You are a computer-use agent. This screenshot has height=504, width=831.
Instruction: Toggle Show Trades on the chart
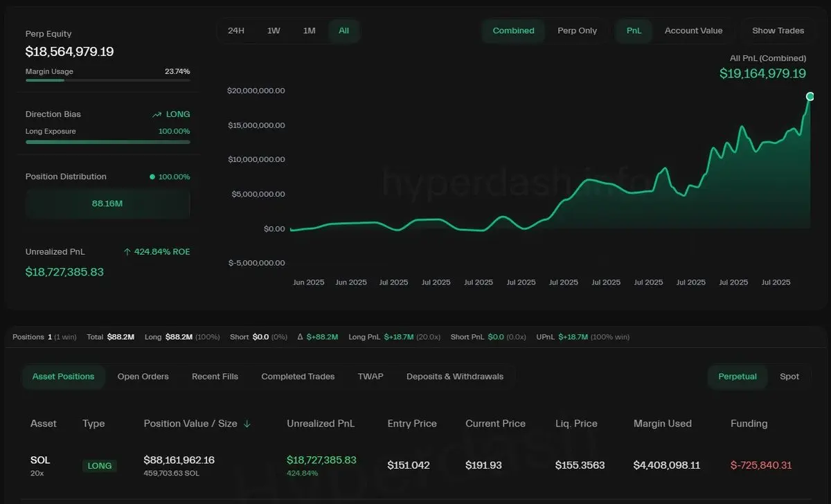point(778,31)
